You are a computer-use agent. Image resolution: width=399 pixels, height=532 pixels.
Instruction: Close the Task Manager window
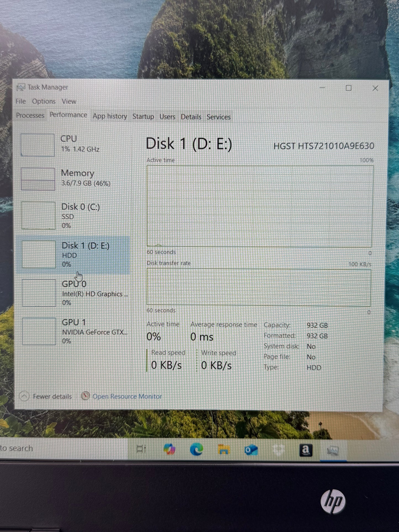click(x=375, y=88)
